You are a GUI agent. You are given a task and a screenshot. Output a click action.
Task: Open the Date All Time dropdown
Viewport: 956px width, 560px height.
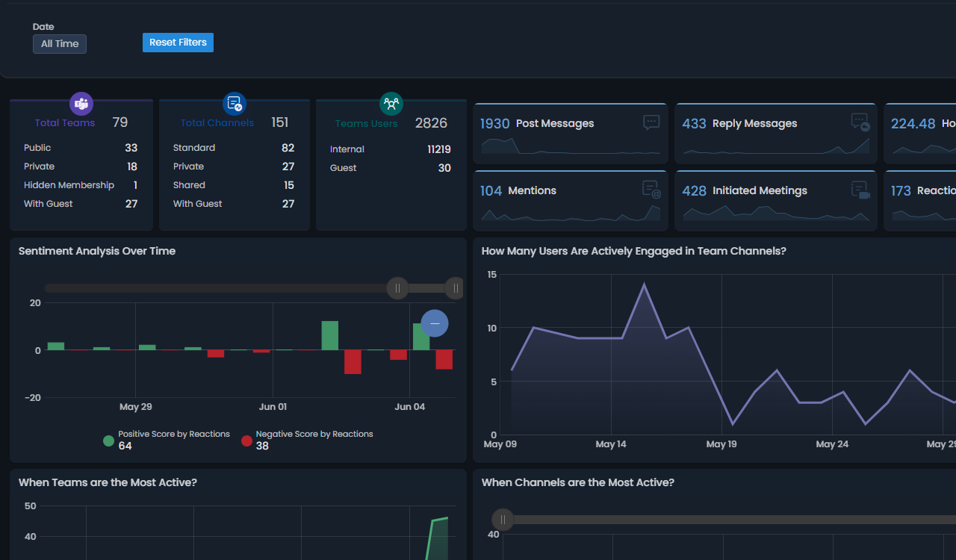[x=60, y=44]
